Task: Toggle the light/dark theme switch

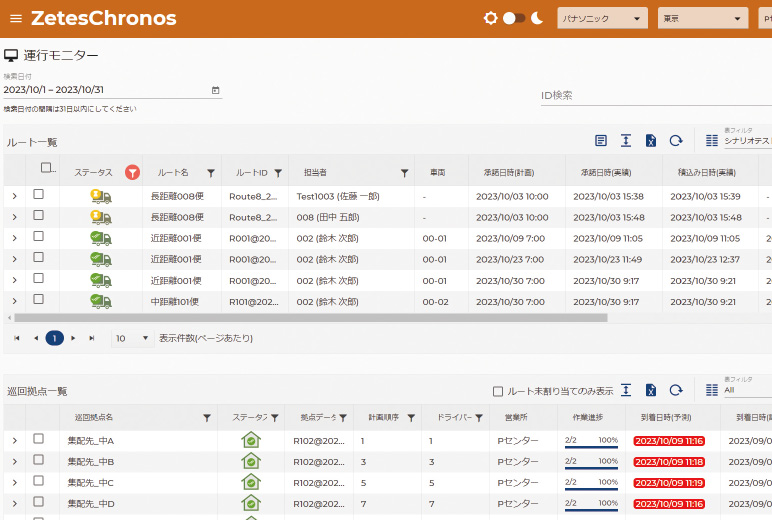Action: (514, 18)
